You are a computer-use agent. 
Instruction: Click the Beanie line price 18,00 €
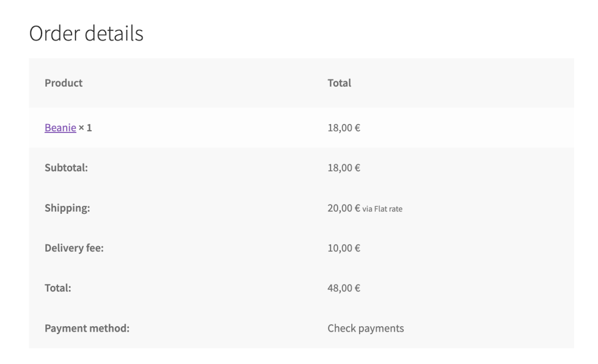[343, 128]
